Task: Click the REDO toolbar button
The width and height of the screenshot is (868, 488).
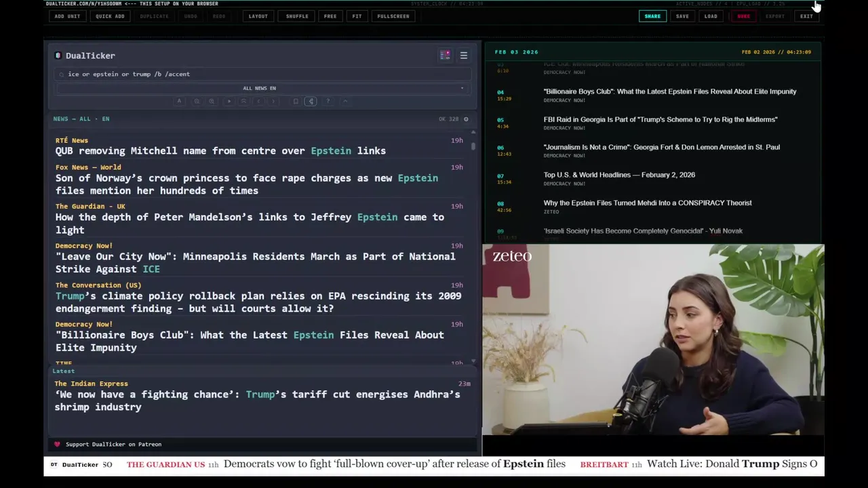Action: [219, 16]
